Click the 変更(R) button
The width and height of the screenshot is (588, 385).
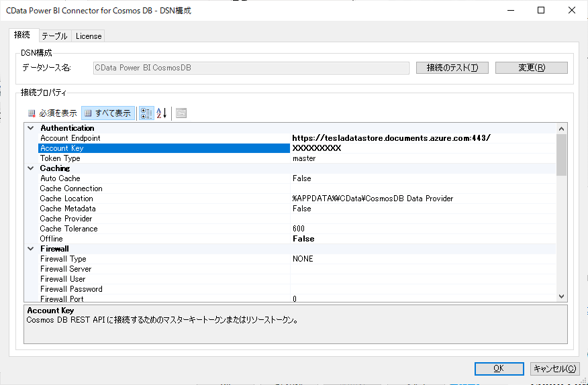(x=532, y=68)
